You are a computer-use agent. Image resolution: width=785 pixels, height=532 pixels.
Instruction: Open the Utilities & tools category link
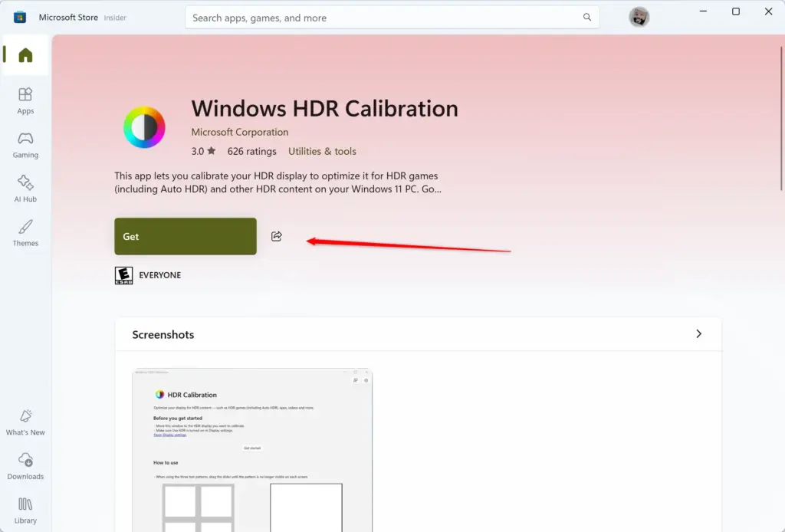322,151
